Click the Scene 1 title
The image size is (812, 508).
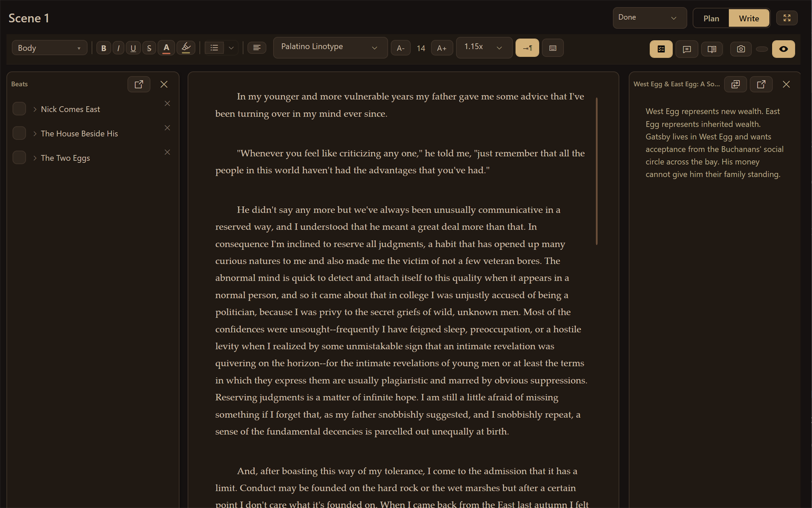29,18
